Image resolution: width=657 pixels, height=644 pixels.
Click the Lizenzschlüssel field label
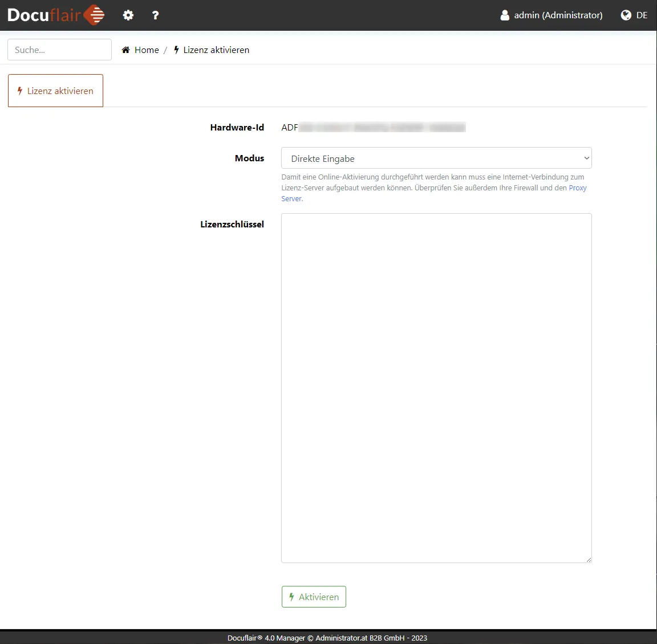[x=232, y=224]
